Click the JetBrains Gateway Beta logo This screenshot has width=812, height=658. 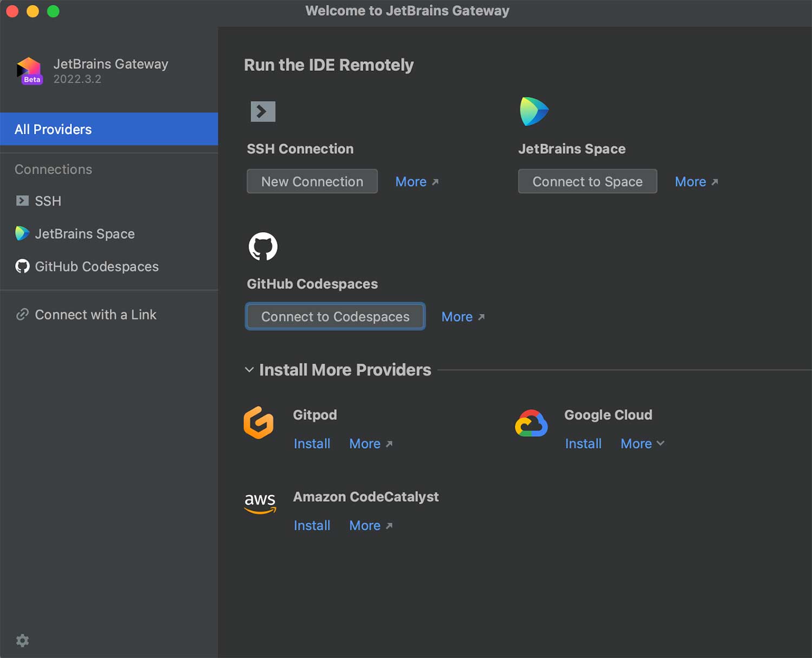click(x=29, y=71)
